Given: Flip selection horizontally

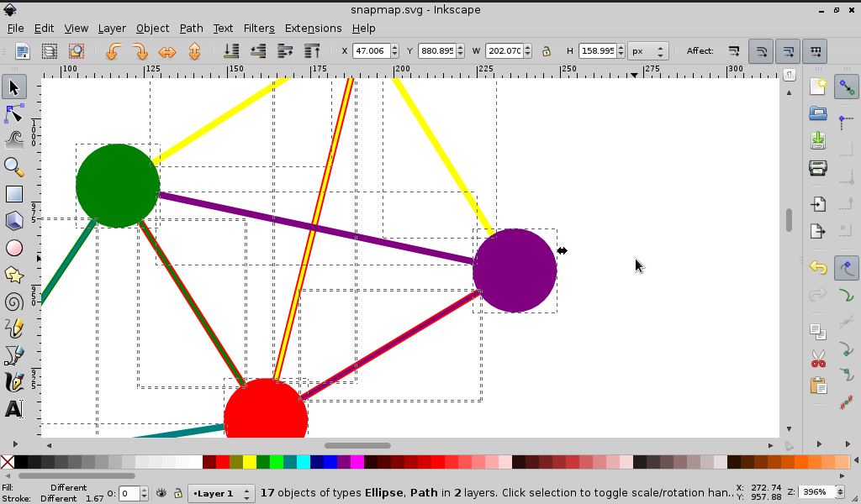Looking at the screenshot, I should tap(166, 51).
